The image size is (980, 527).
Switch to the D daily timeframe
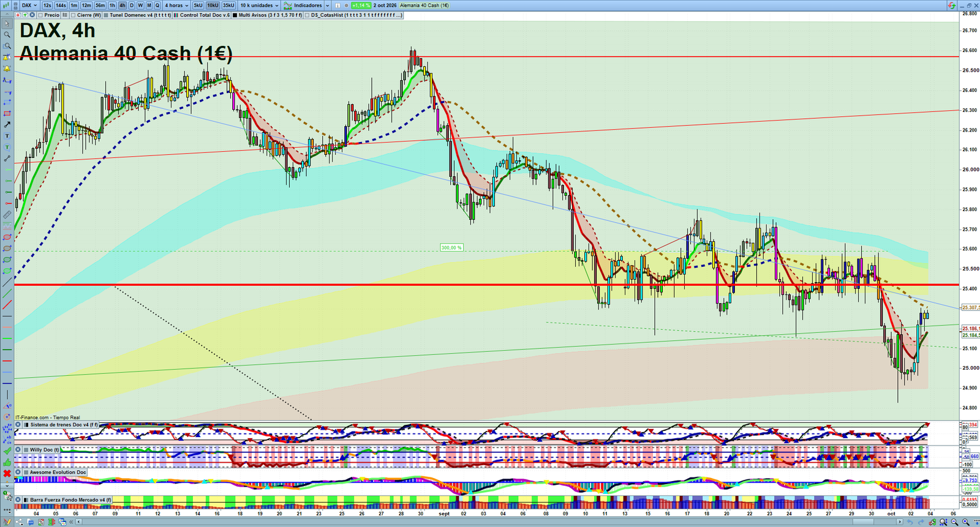(132, 5)
